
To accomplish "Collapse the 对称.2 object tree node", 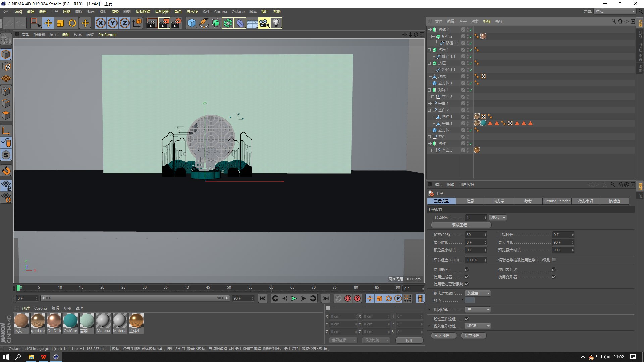I will pyautogui.click(x=429, y=29).
